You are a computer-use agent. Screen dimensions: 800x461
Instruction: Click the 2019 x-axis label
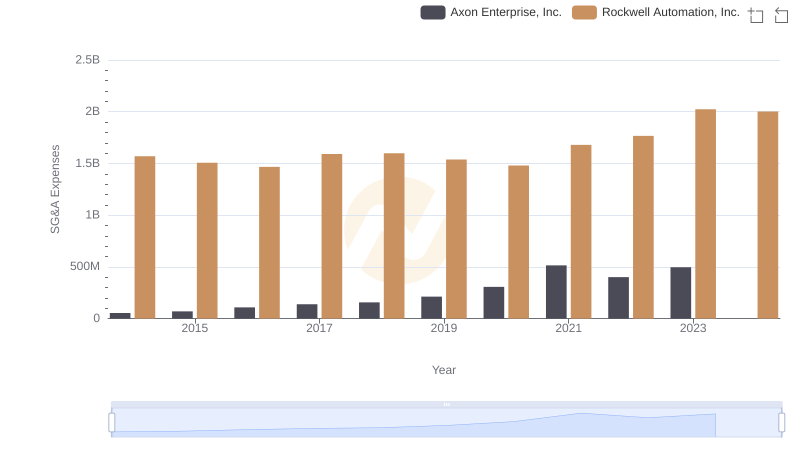click(444, 328)
